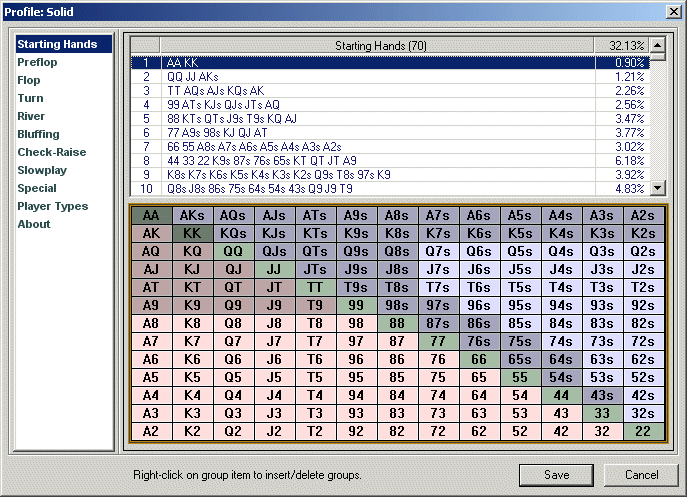Select the Starting Hands section
Image resolution: width=687 pixels, height=497 pixels.
tap(64, 44)
